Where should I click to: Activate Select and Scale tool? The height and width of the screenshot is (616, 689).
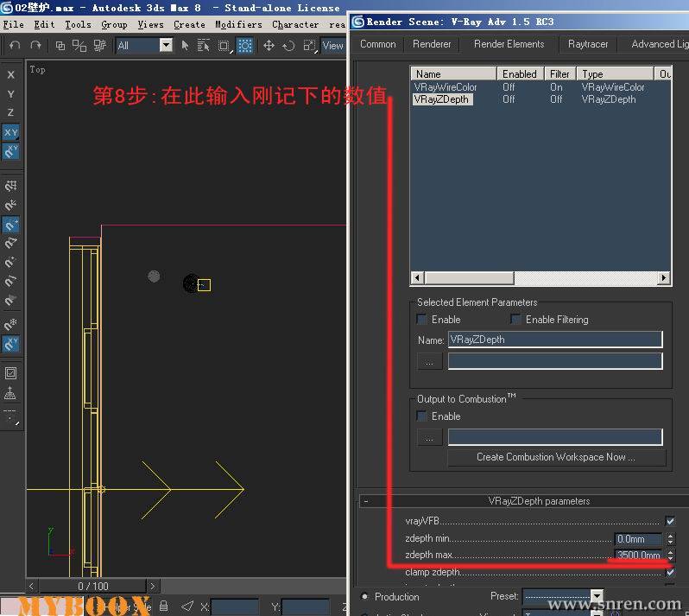coord(309,46)
